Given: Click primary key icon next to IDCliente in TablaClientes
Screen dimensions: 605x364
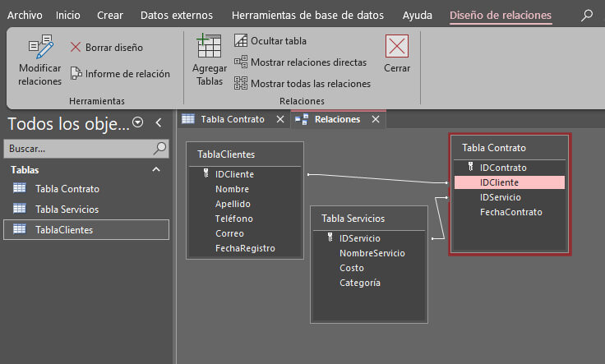Looking at the screenshot, I should (x=206, y=173).
